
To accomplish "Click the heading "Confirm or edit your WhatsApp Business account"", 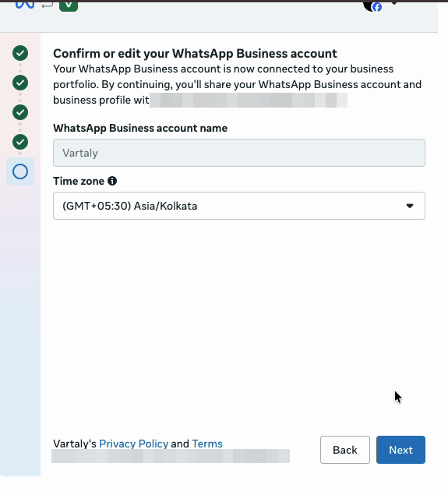I will 195,54.
